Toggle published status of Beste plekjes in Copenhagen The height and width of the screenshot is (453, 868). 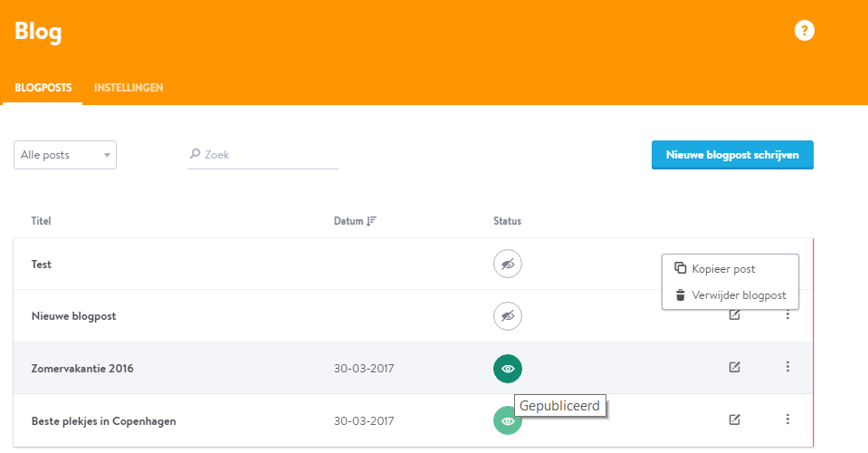[x=508, y=420]
